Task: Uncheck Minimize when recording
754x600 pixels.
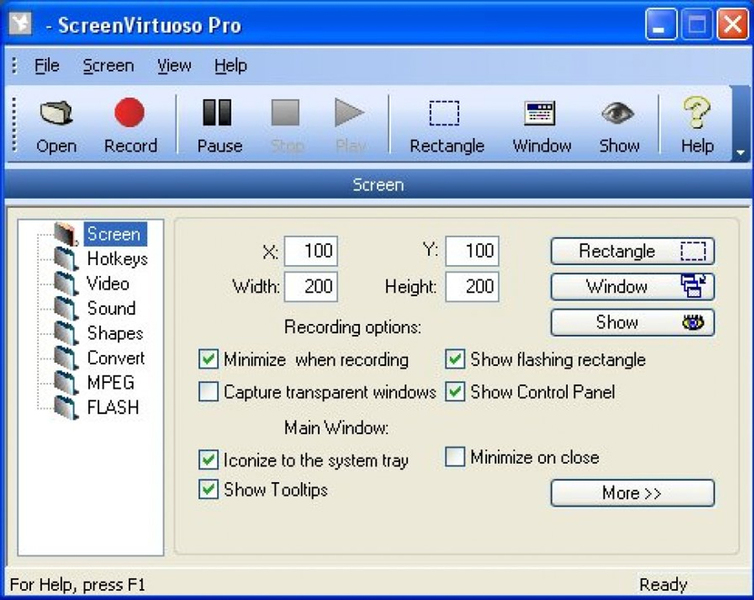Action: tap(208, 360)
